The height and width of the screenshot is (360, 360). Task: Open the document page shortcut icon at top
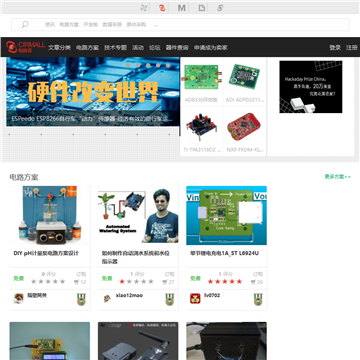tap(201, 8)
